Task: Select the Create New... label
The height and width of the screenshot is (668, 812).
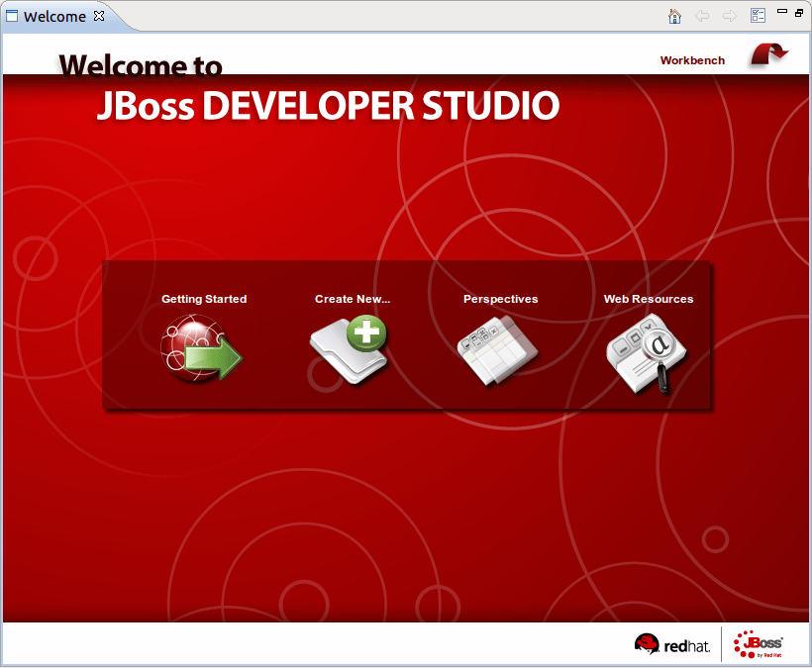Action: tap(353, 298)
